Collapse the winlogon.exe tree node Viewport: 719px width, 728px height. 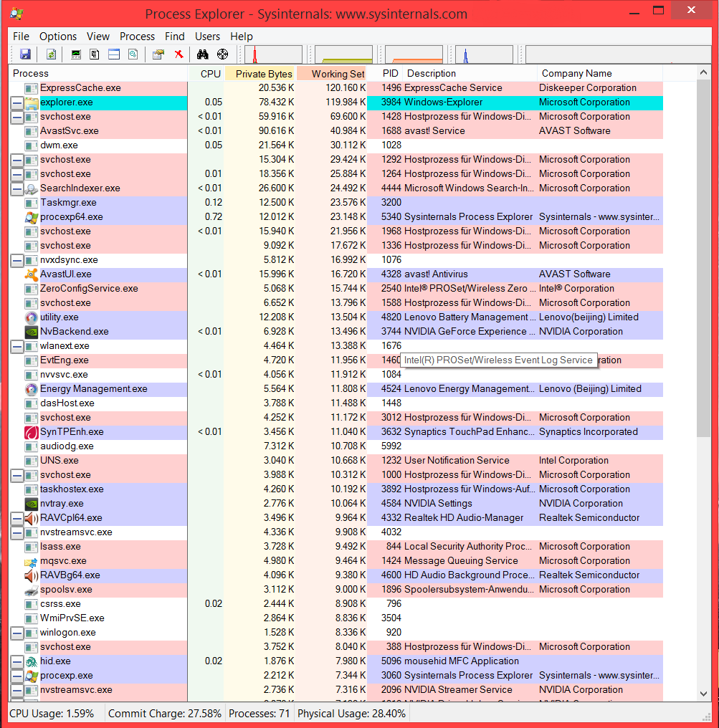pos(17,633)
